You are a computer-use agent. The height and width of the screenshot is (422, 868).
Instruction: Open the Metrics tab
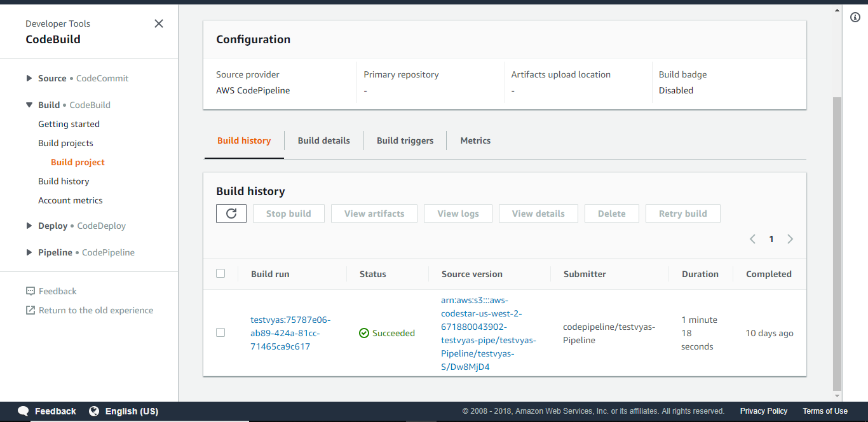point(475,140)
